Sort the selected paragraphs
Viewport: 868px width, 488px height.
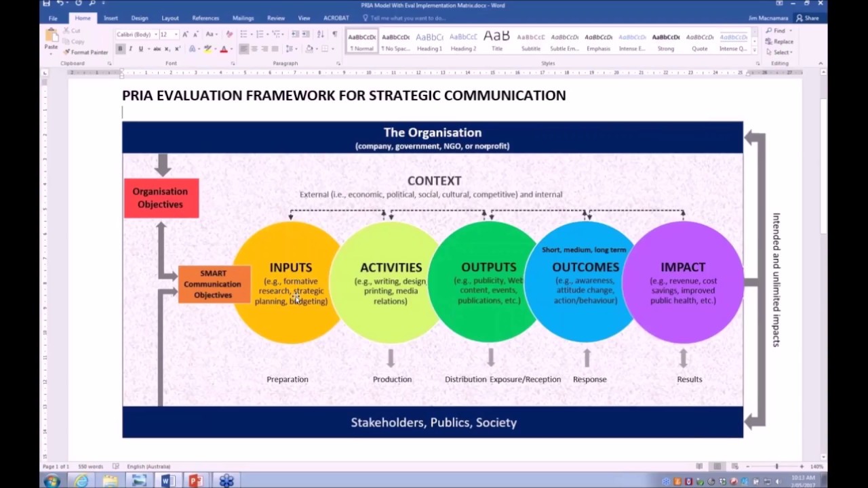(x=321, y=34)
